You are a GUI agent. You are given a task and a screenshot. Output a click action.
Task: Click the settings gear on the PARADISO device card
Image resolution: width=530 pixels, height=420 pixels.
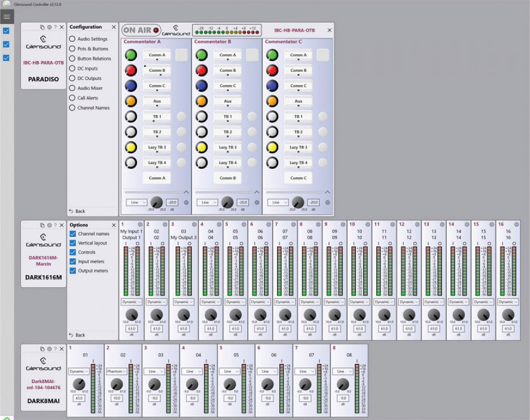click(48, 27)
